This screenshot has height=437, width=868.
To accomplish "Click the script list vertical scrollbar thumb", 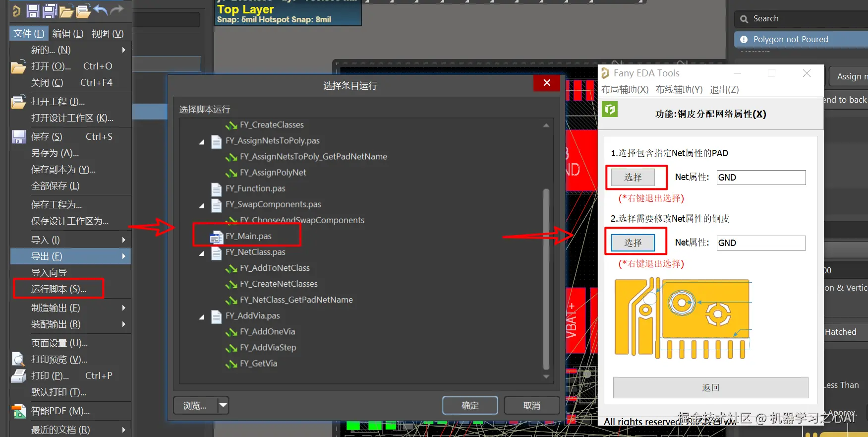I will coord(546,279).
